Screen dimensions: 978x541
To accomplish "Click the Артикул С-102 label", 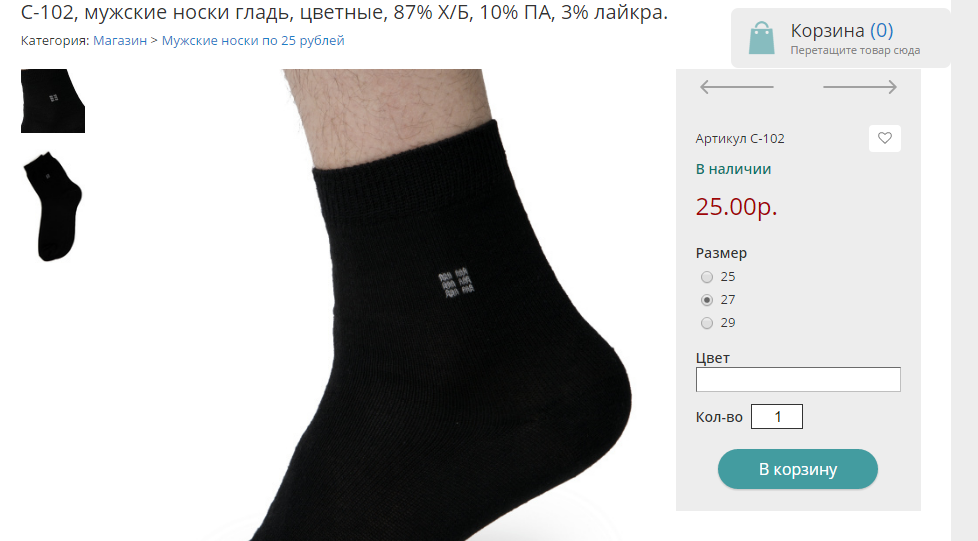I will click(x=740, y=139).
